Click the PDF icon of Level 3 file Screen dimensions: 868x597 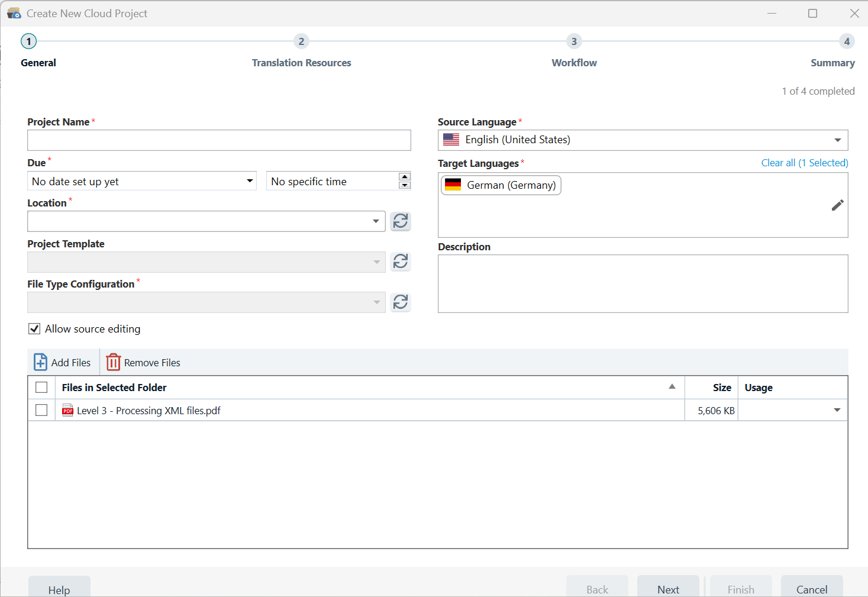click(x=67, y=411)
